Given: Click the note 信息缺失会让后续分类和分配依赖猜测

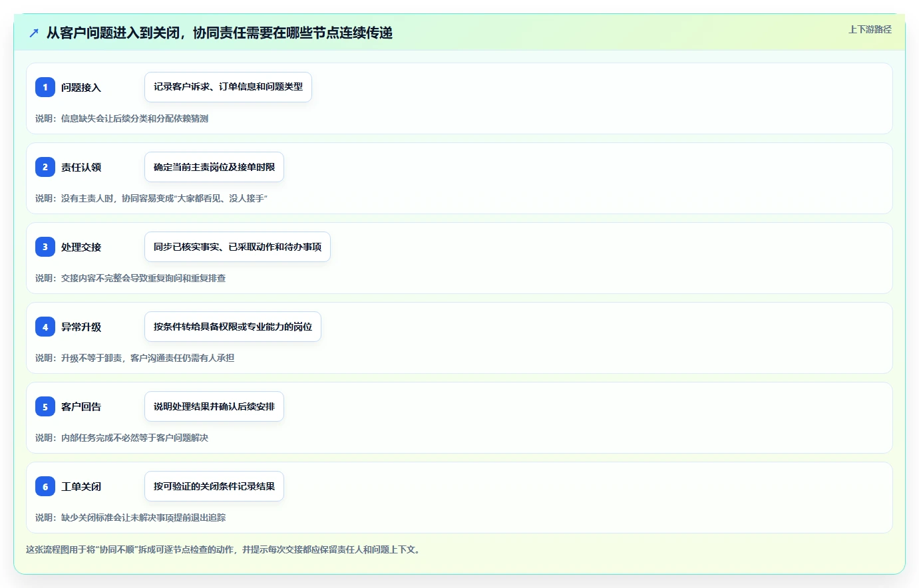Looking at the screenshot, I should (x=122, y=118).
